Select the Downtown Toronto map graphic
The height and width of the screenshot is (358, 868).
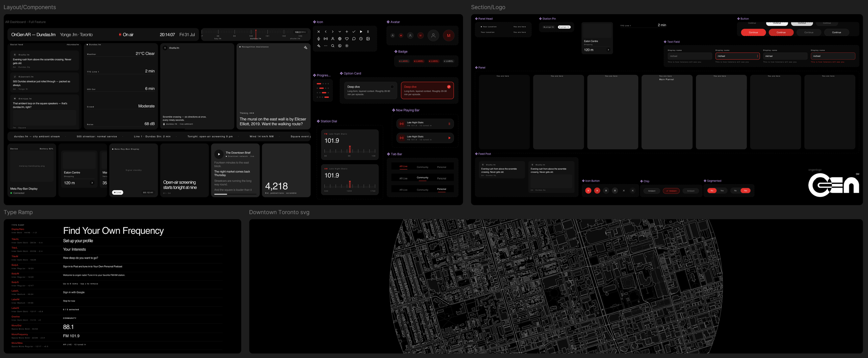coord(556,286)
